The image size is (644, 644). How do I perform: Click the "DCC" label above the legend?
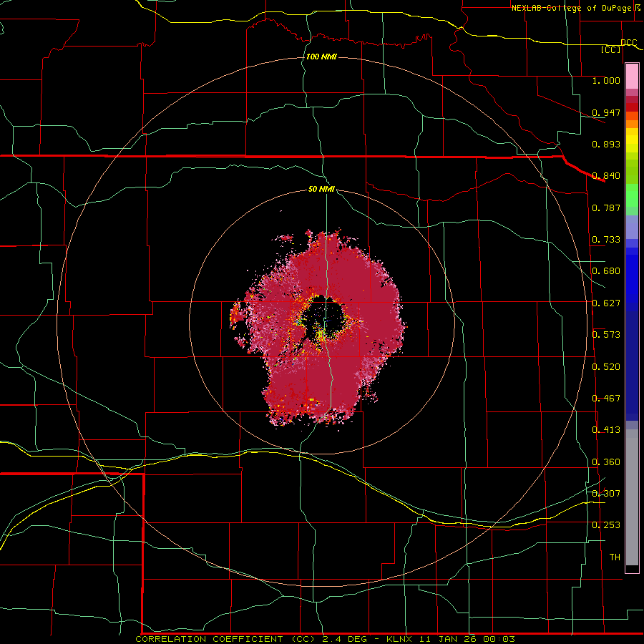click(x=629, y=43)
